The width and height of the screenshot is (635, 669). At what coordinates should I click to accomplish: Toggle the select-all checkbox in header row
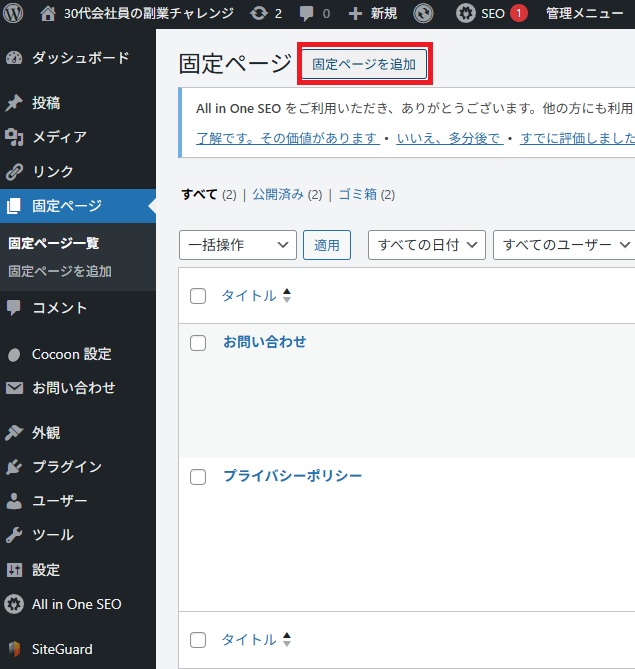tap(198, 296)
